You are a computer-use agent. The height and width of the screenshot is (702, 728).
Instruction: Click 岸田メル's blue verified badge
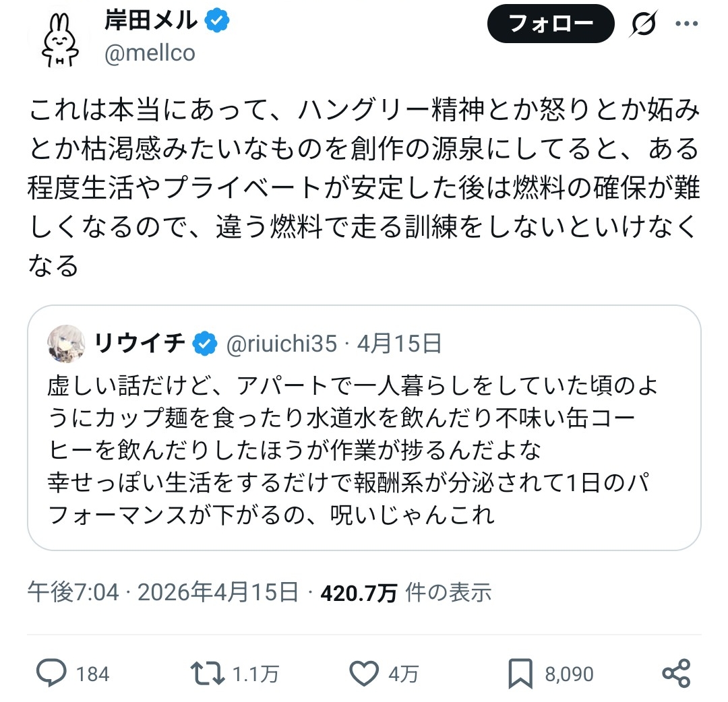pyautogui.click(x=217, y=22)
